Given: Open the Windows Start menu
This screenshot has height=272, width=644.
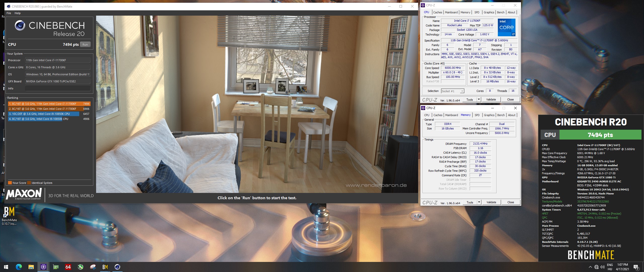Looking at the screenshot, I should click(x=6, y=267).
